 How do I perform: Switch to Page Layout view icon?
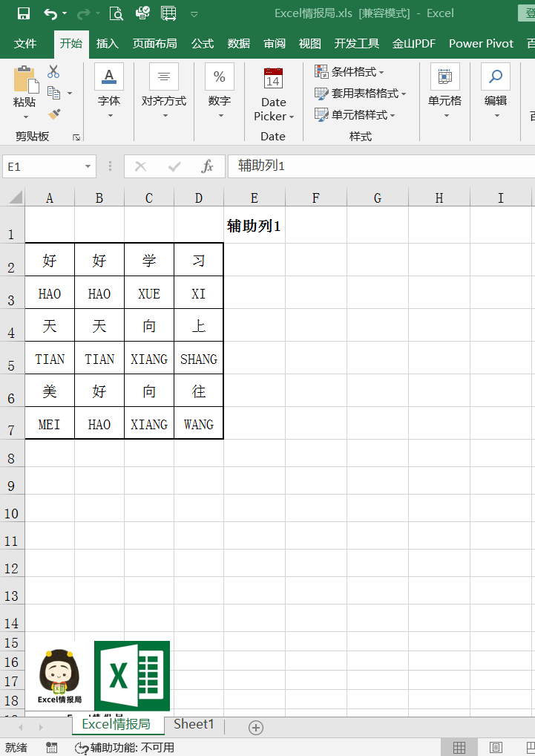496,748
